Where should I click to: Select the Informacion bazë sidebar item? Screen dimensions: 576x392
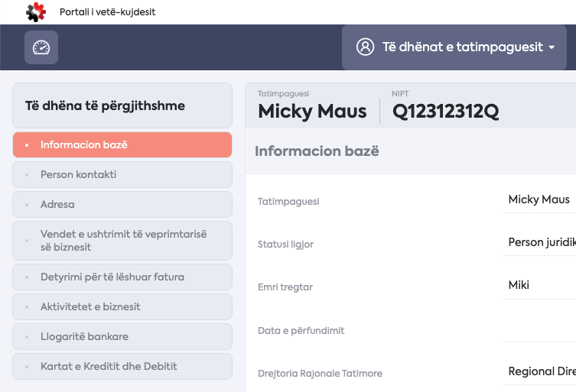point(122,144)
